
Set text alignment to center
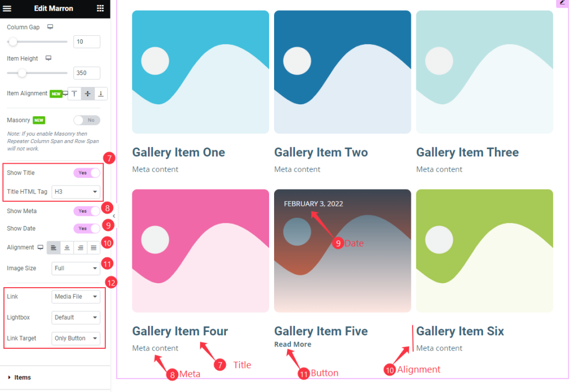(67, 247)
